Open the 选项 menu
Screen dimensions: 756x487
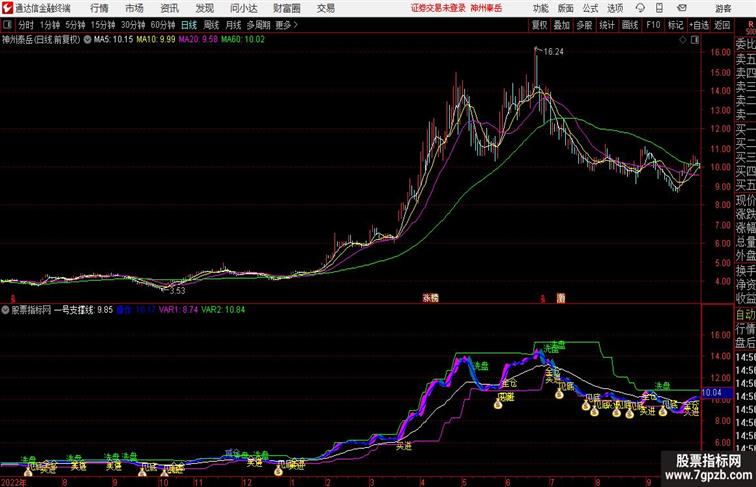[x=615, y=8]
